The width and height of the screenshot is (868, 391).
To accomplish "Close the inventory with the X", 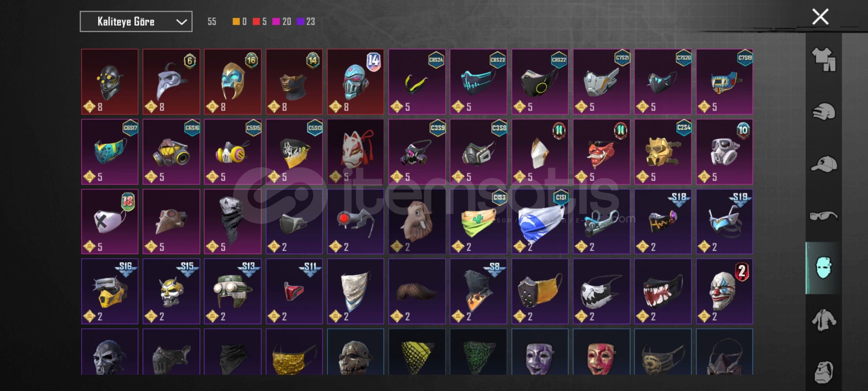I will click(x=820, y=17).
